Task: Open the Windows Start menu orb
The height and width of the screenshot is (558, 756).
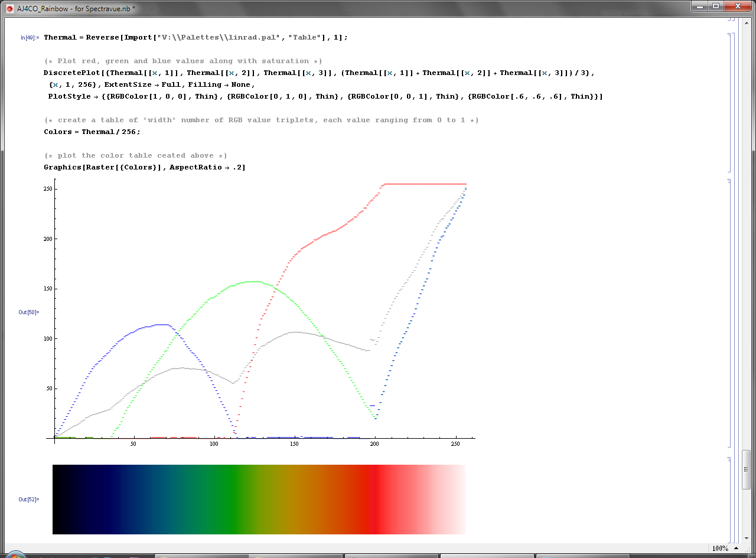Action: tap(16, 555)
